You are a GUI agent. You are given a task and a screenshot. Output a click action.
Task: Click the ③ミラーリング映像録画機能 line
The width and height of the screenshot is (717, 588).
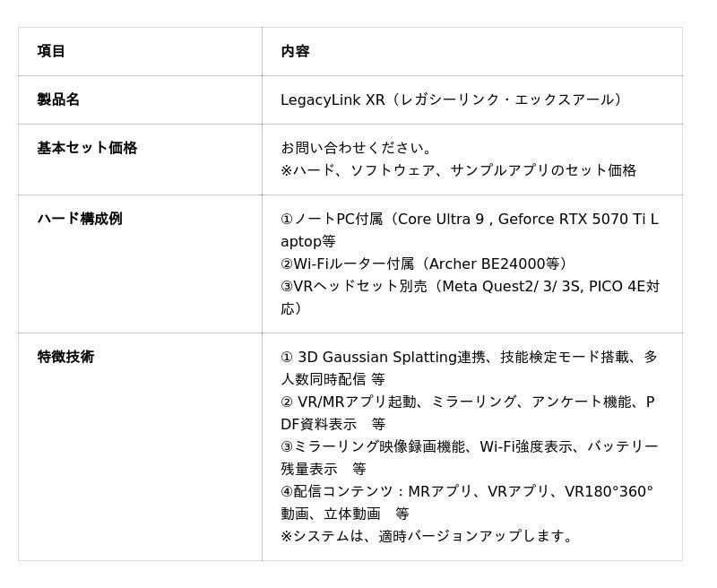pyautogui.click(x=376, y=446)
